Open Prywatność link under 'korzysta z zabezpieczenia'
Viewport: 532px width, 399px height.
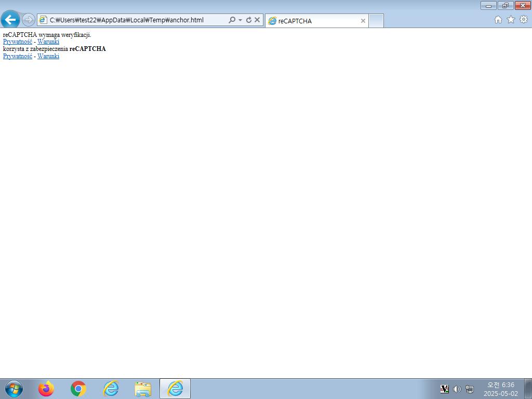18,56
